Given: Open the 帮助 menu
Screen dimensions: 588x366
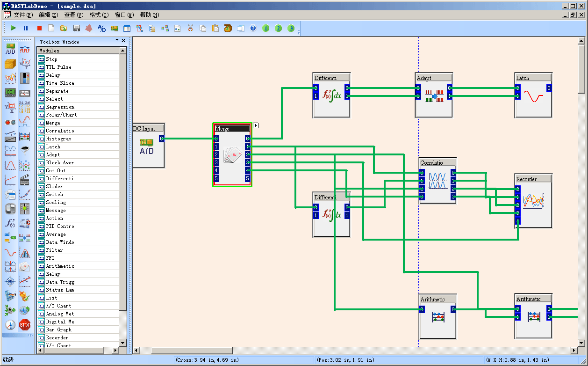Looking at the screenshot, I should (149, 15).
